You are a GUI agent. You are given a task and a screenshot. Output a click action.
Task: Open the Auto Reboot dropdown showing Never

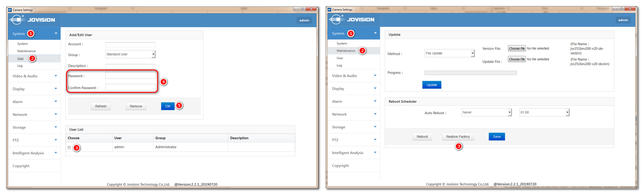[x=486, y=113]
